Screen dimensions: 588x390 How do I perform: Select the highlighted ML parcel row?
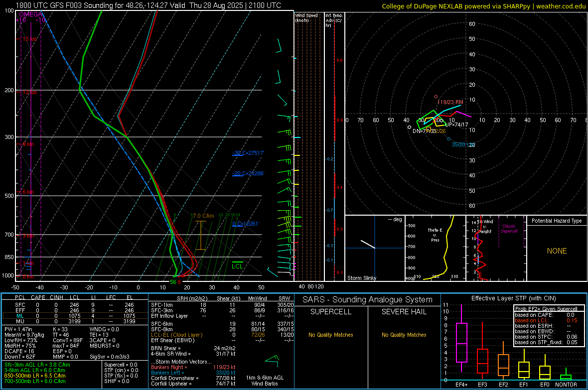pos(74,316)
